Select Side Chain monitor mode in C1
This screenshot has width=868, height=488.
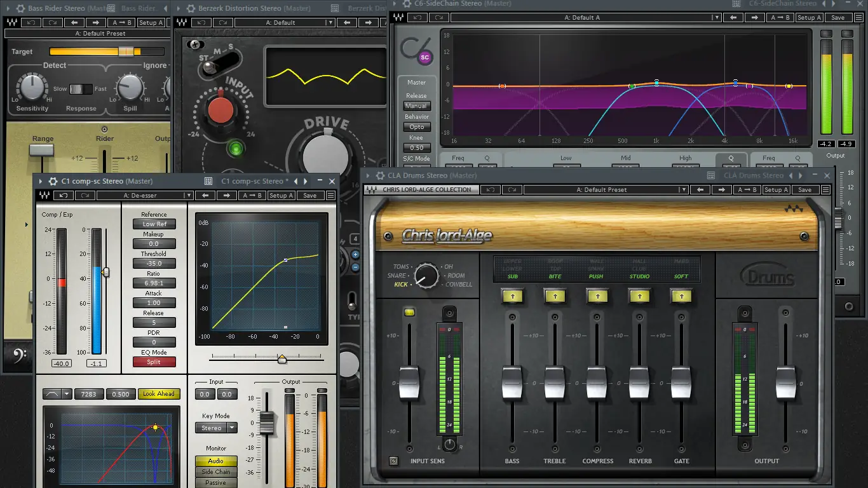(x=215, y=472)
